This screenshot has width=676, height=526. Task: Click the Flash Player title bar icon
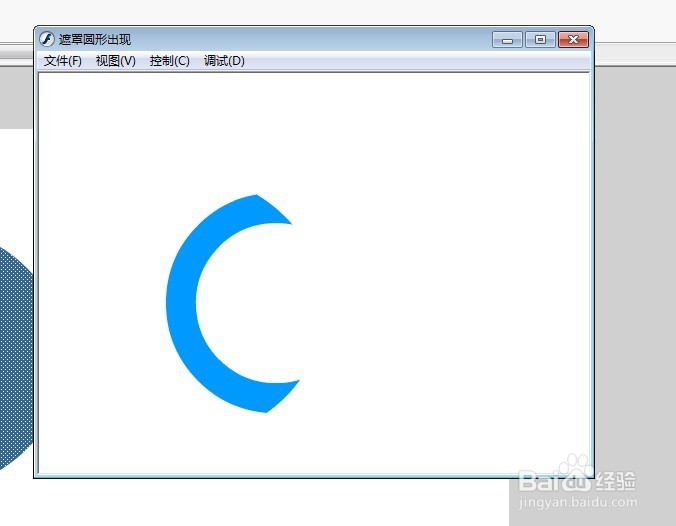point(47,39)
